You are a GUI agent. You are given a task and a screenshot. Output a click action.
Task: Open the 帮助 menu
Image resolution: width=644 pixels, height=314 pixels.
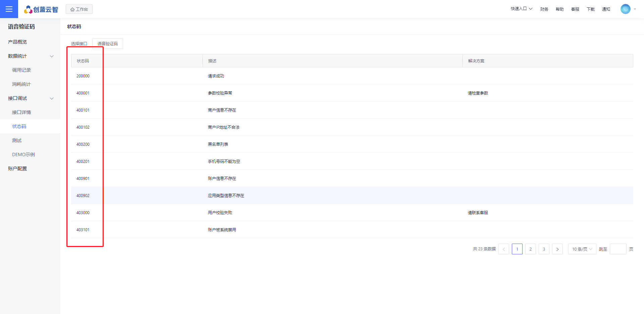click(559, 9)
